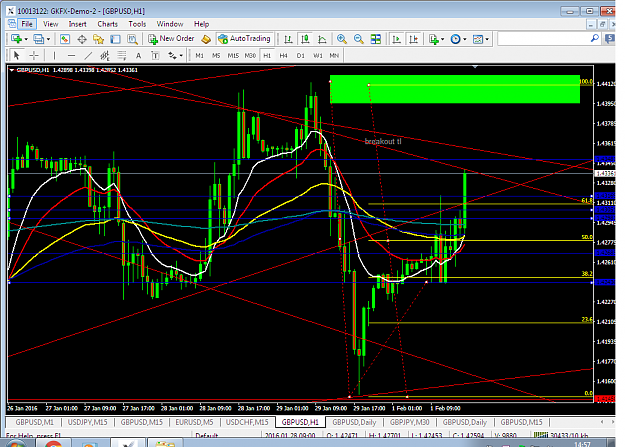Select the text label tool

(x=155, y=55)
